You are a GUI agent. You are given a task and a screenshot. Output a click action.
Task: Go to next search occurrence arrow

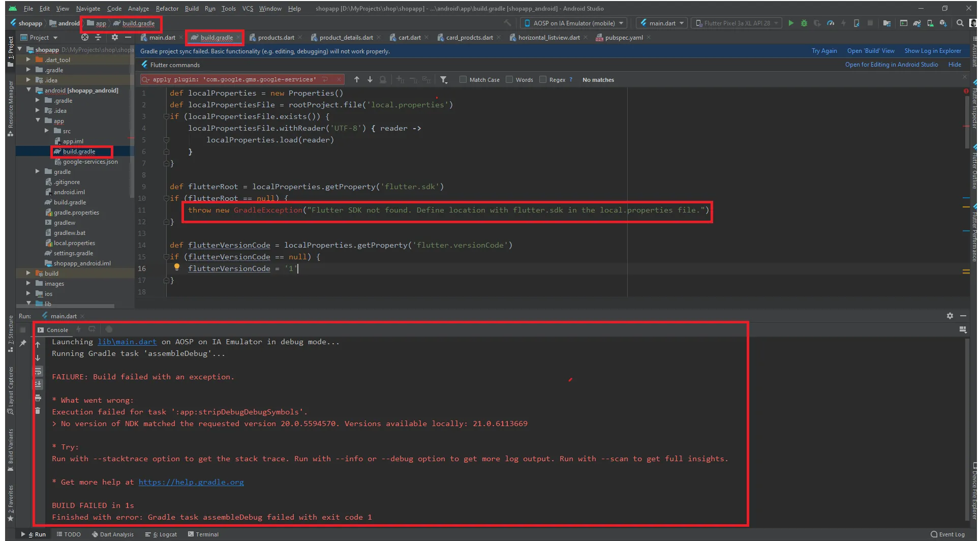coord(370,79)
